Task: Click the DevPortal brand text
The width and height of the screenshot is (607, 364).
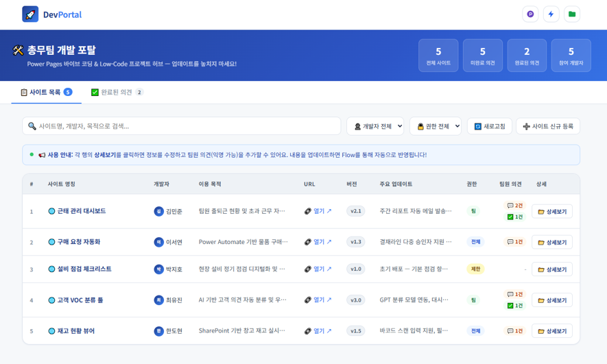Action: (62, 14)
